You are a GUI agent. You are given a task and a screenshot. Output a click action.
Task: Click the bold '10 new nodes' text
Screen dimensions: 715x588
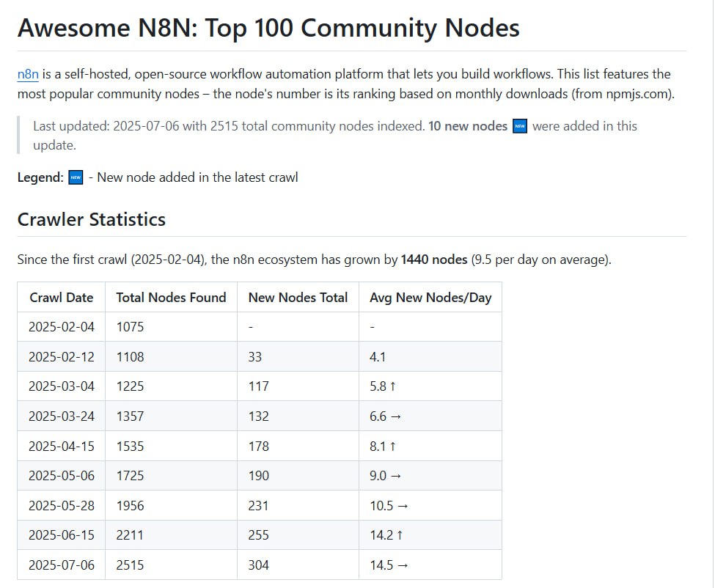click(468, 126)
